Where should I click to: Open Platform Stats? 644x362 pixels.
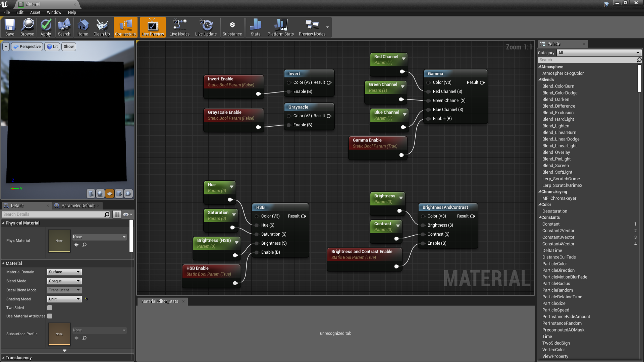click(280, 27)
